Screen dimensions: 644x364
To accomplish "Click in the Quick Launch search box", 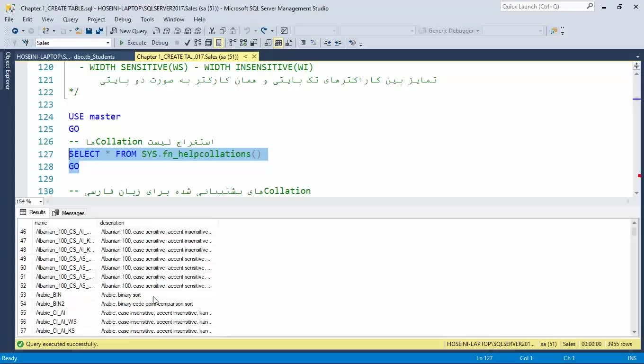I will 547,6.
